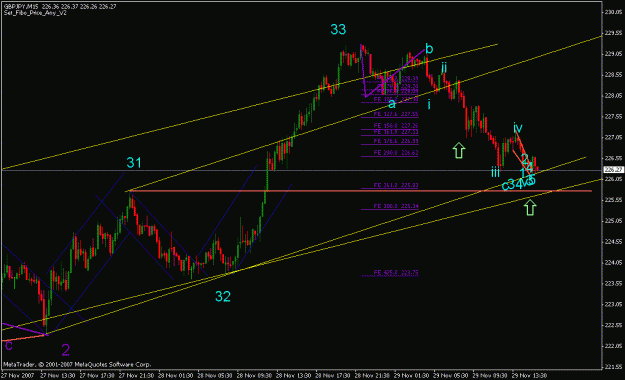Click the 225.05 price axis label
This screenshot has height=380, width=625.
(613, 221)
